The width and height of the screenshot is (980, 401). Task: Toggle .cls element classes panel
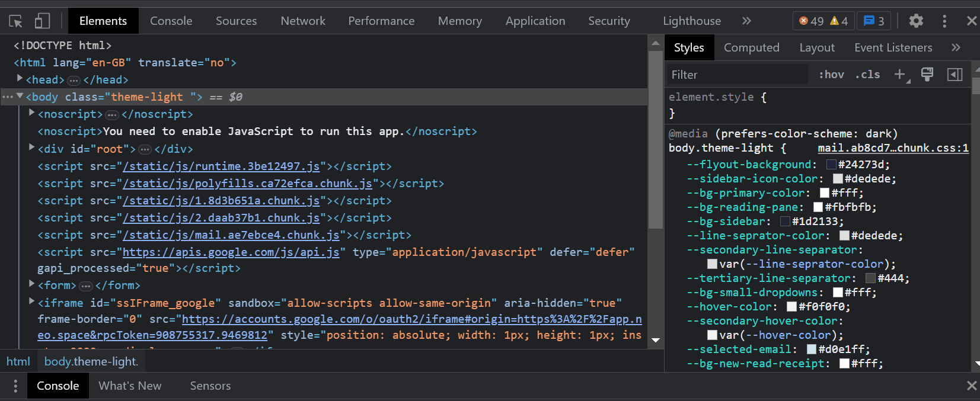pyautogui.click(x=867, y=75)
